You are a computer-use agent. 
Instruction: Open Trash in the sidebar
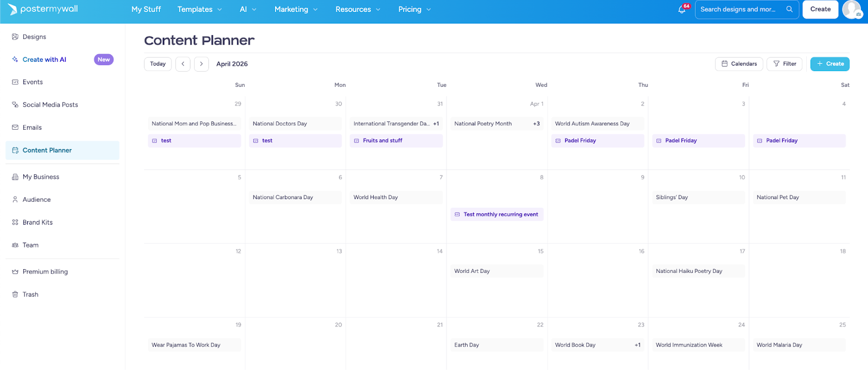pyautogui.click(x=30, y=295)
